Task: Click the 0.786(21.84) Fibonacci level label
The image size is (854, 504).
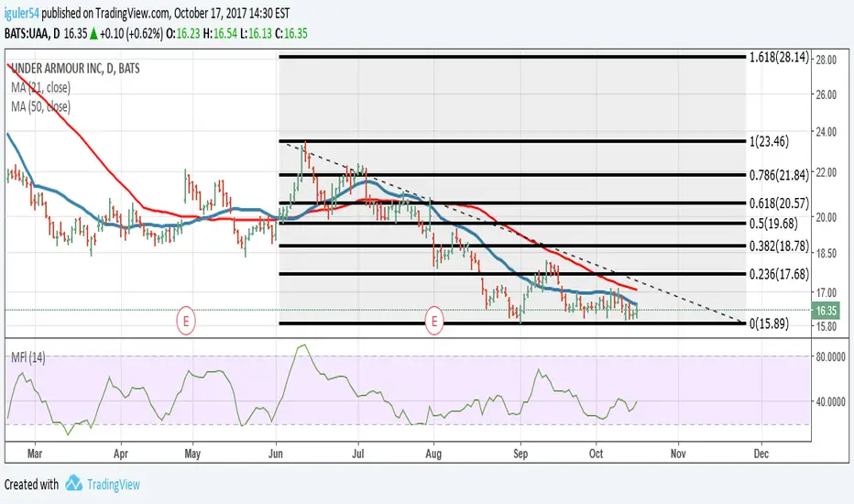Action: coord(779,175)
